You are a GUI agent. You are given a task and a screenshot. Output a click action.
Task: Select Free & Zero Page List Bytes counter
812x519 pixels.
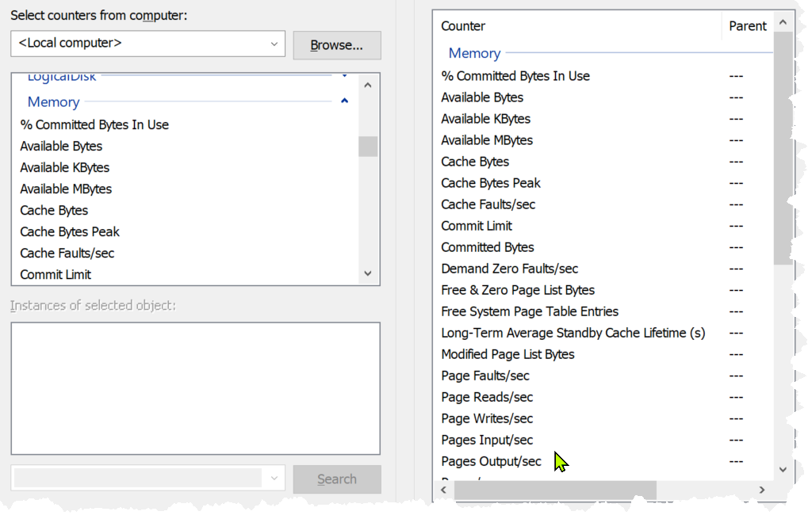tap(518, 290)
